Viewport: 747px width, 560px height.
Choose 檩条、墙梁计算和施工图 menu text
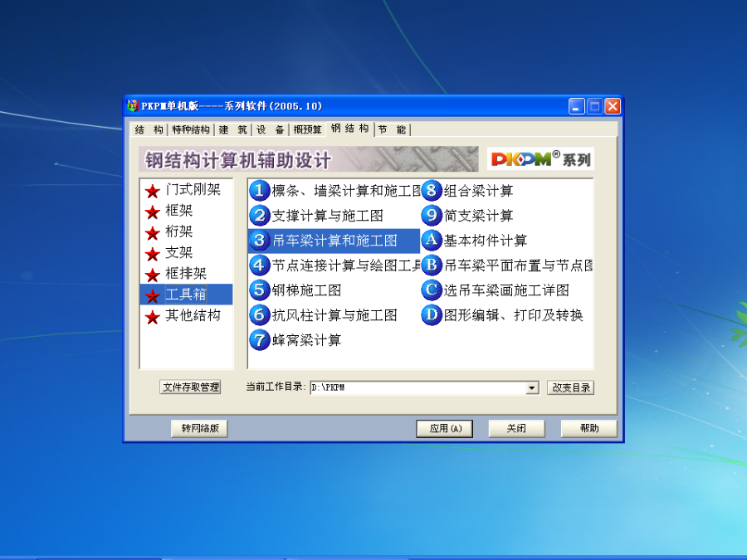[346, 191]
